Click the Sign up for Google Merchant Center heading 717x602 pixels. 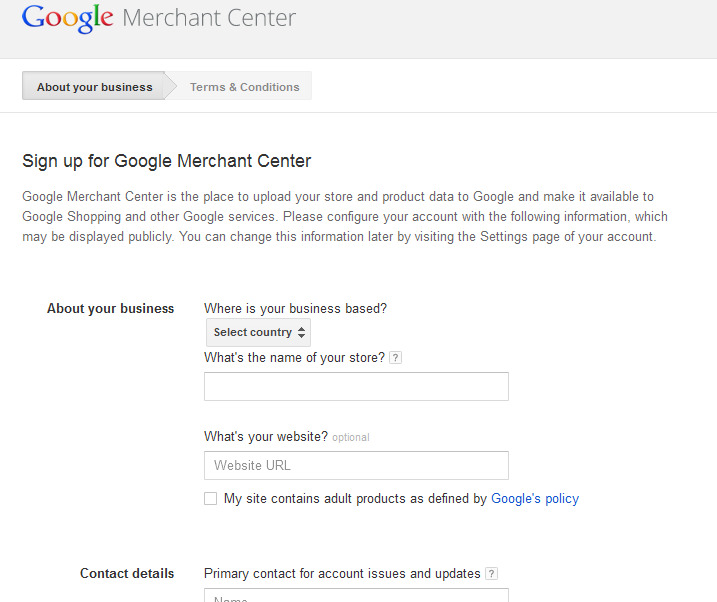click(166, 161)
